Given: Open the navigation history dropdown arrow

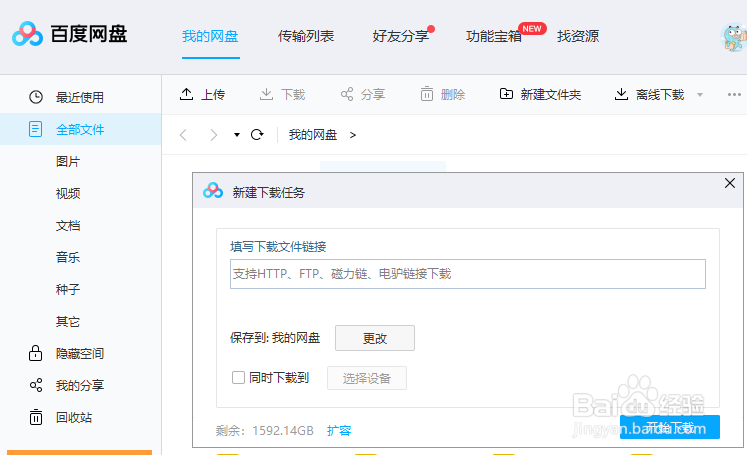Looking at the screenshot, I should pos(237,135).
